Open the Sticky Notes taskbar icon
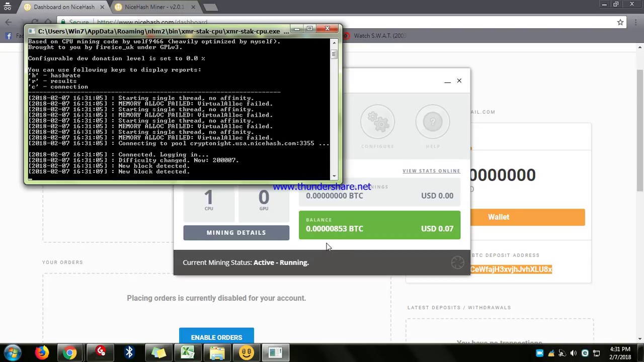This screenshot has width=644, height=362. [158, 352]
